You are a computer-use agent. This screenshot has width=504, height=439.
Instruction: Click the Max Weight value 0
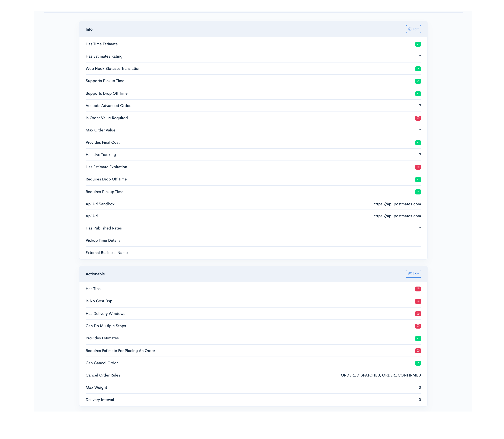click(419, 388)
